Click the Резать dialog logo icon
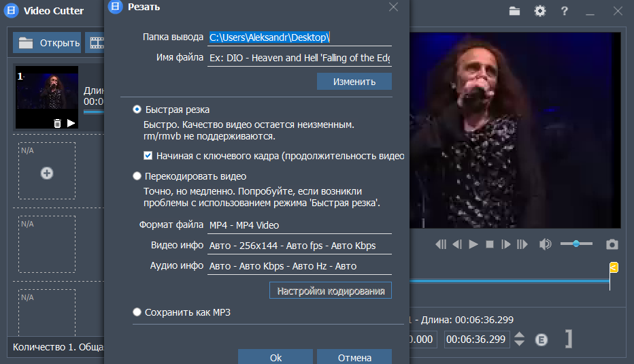The width and height of the screenshot is (634, 364). click(116, 7)
